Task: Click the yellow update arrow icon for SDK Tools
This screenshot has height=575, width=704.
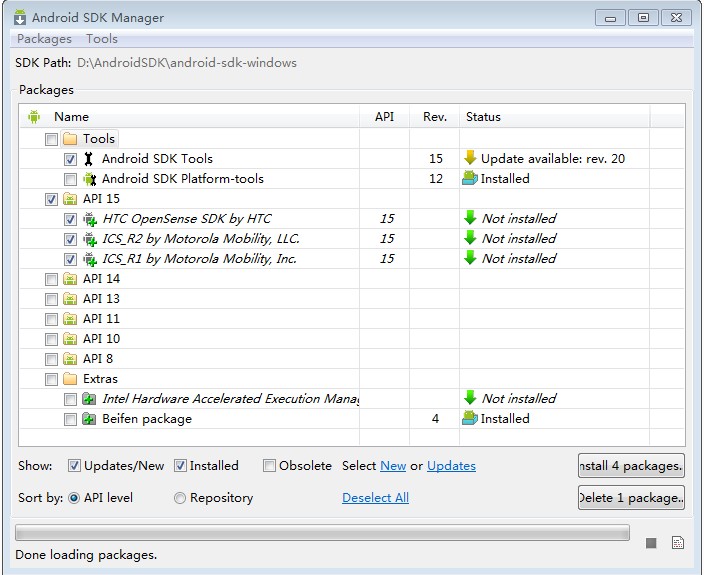Action: [470, 158]
